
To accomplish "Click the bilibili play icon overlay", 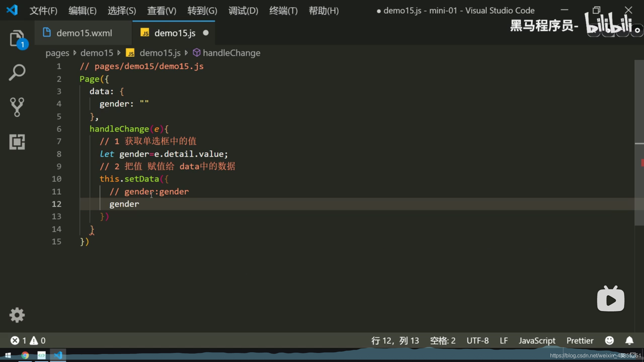I will [x=611, y=299].
